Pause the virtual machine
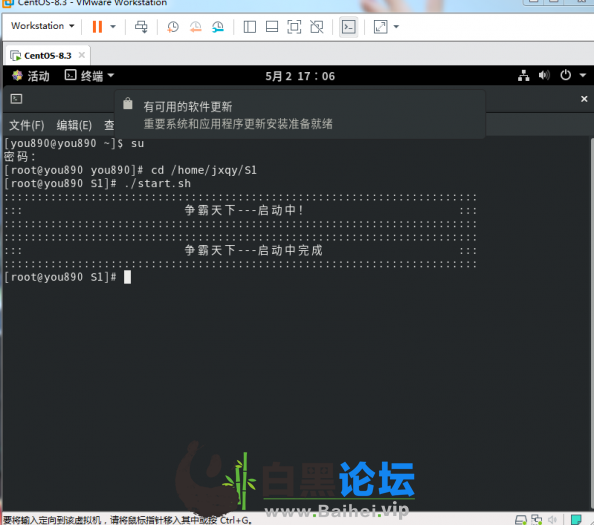The width and height of the screenshot is (594, 525). tap(97, 27)
